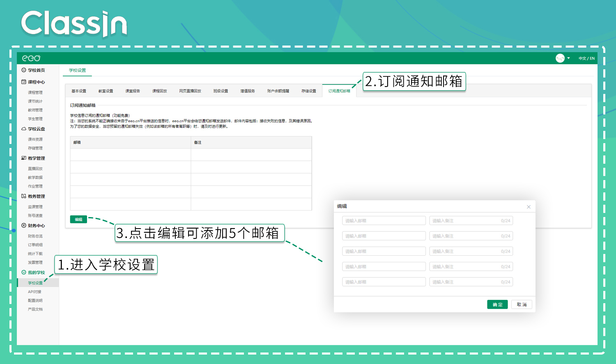Open 配置说明 in sidebar

click(x=35, y=301)
